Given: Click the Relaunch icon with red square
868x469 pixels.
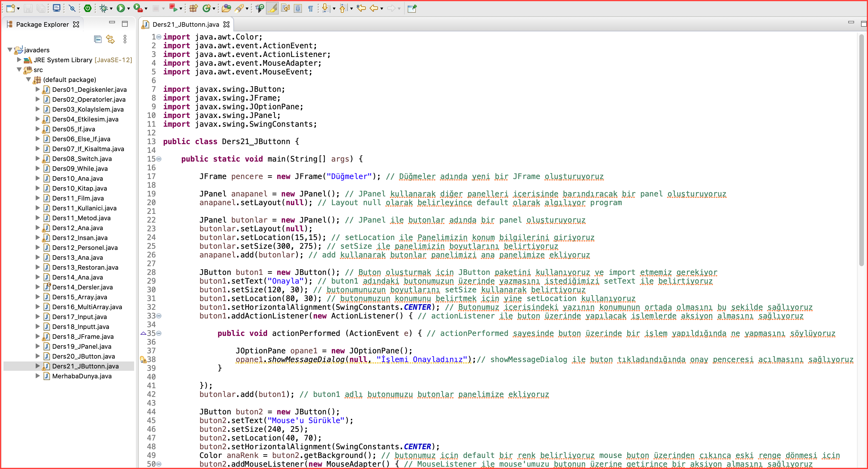Looking at the screenshot, I should pos(173,8).
